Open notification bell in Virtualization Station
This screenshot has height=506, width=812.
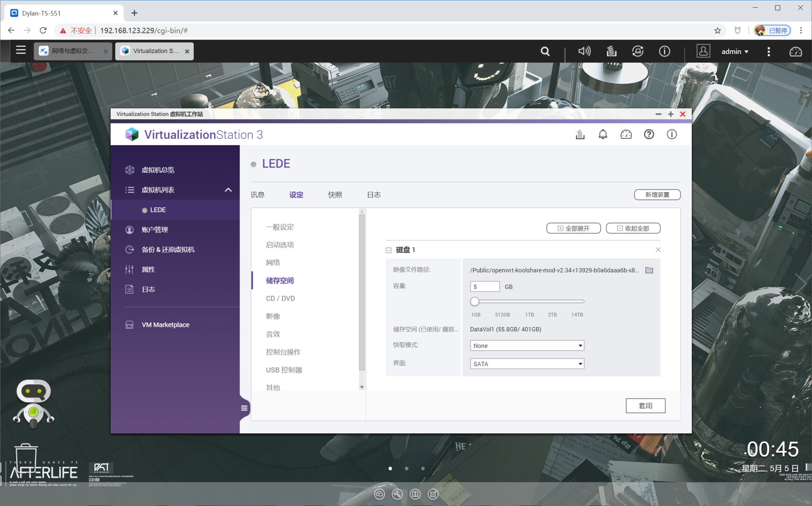603,135
